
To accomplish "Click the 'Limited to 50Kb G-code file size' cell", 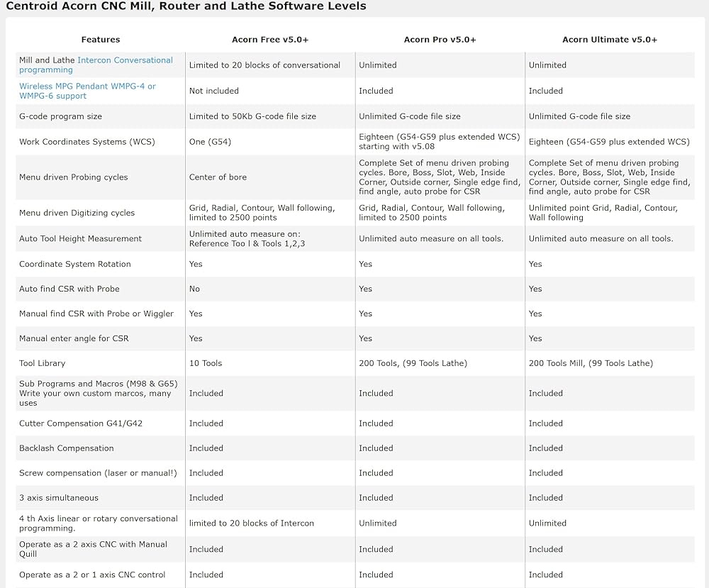I will [252, 116].
